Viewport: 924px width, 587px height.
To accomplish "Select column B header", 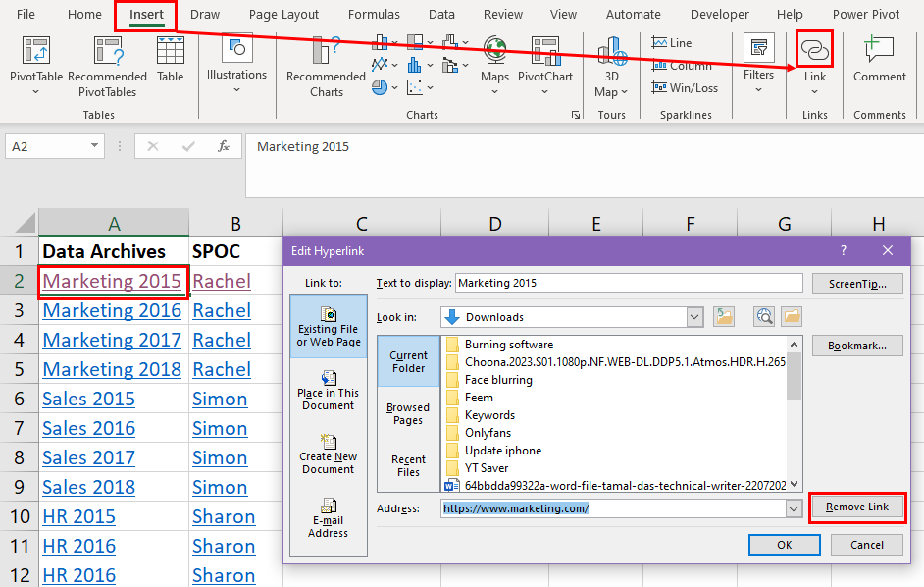I will tap(235, 224).
